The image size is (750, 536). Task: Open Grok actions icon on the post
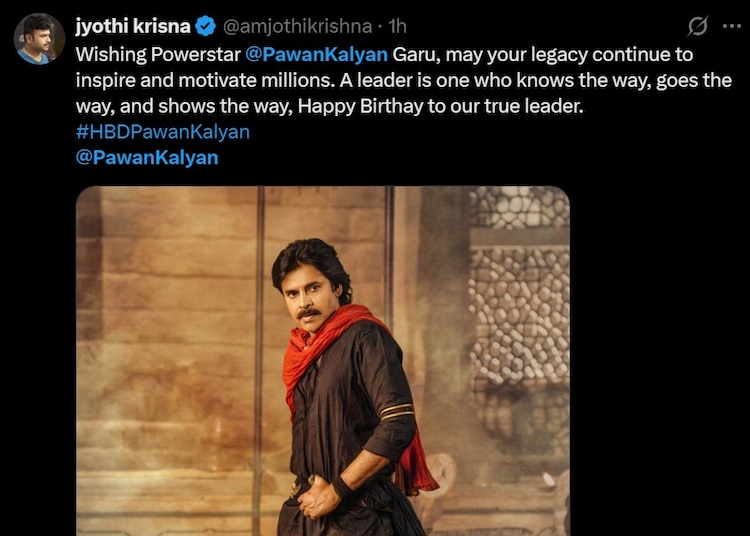pyautogui.click(x=698, y=27)
